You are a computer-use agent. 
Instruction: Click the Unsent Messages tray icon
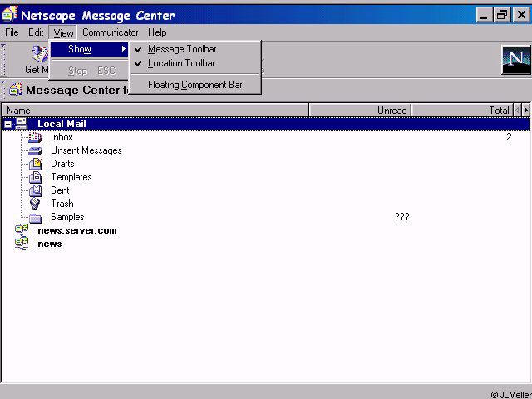(35, 151)
